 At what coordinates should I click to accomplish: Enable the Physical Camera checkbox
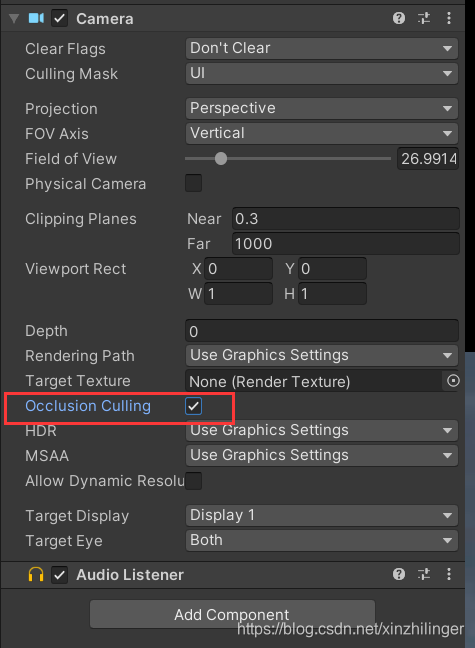pos(193,183)
